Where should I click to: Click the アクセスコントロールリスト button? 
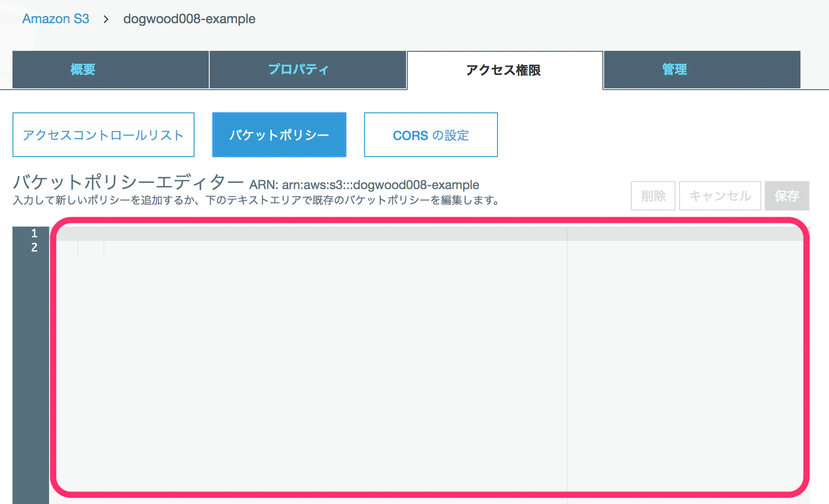point(104,135)
